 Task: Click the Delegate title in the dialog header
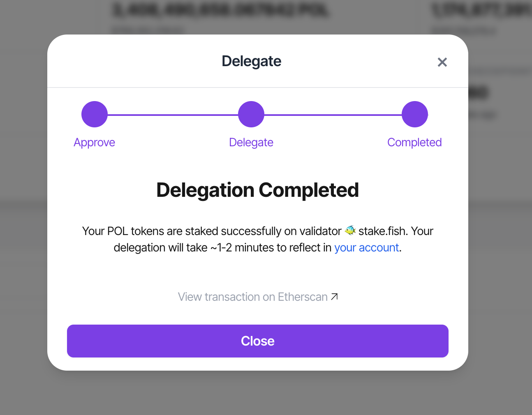click(x=251, y=61)
